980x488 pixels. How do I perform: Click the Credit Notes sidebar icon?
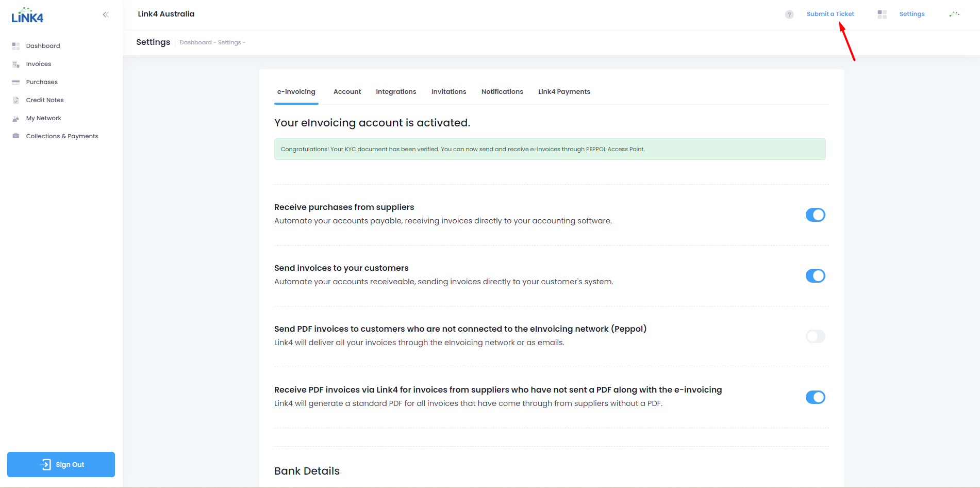click(x=16, y=100)
